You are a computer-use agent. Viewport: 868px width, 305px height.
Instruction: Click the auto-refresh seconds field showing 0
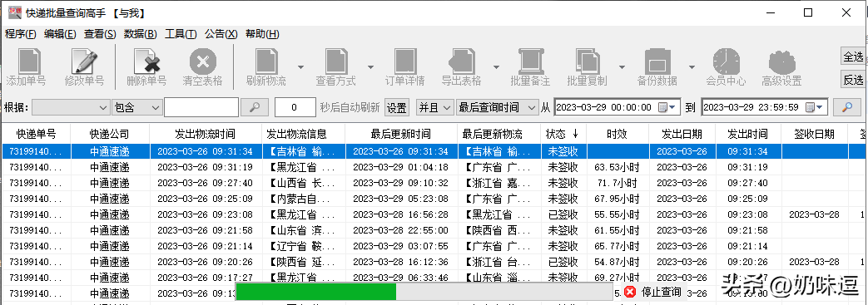coord(295,107)
